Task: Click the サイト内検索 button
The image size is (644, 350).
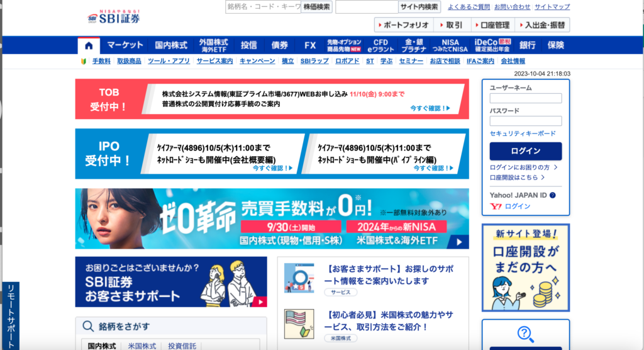Action: (x=419, y=7)
